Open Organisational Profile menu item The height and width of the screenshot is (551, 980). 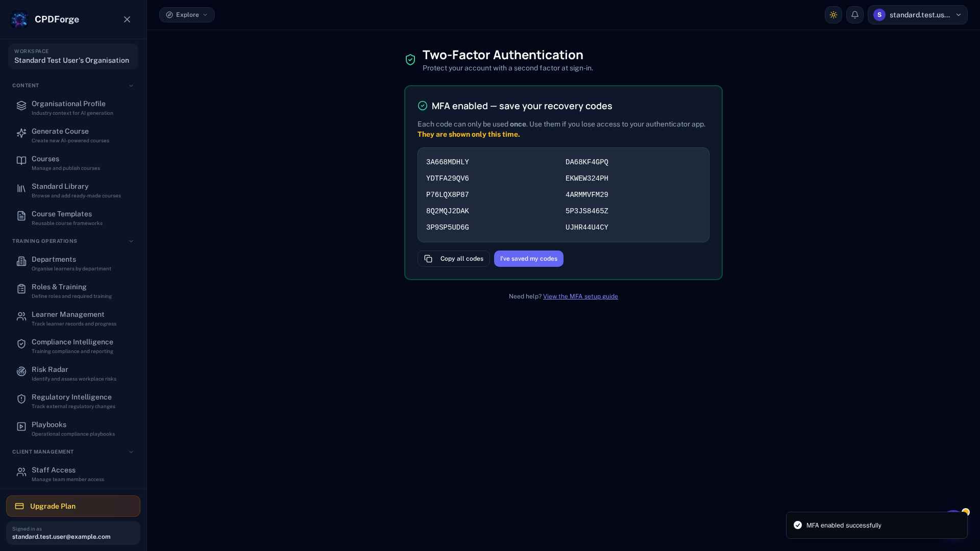[x=73, y=108]
